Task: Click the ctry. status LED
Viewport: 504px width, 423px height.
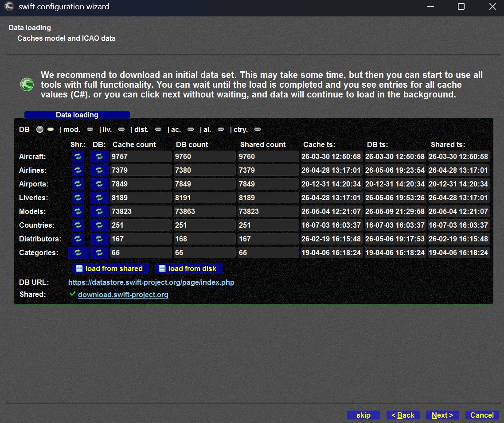Action: pyautogui.click(x=258, y=129)
